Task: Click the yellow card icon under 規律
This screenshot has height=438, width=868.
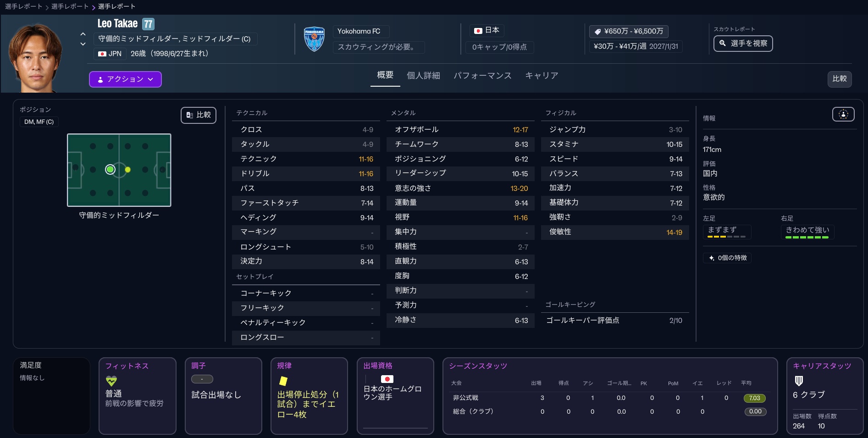Action: click(283, 381)
